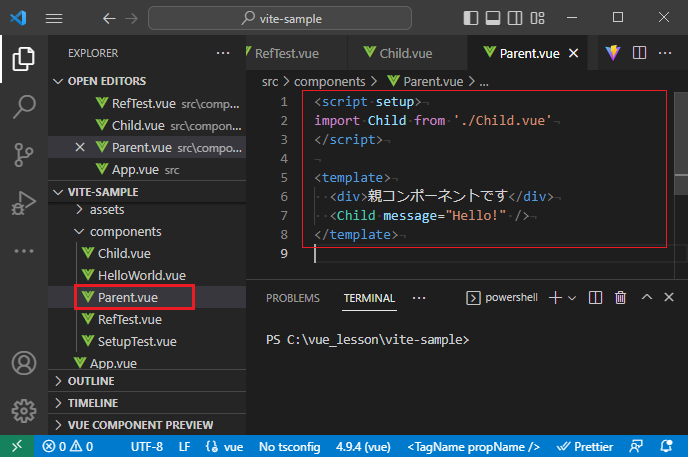Select Child.vue in open editors list
The width and height of the screenshot is (688, 457).
point(147,125)
